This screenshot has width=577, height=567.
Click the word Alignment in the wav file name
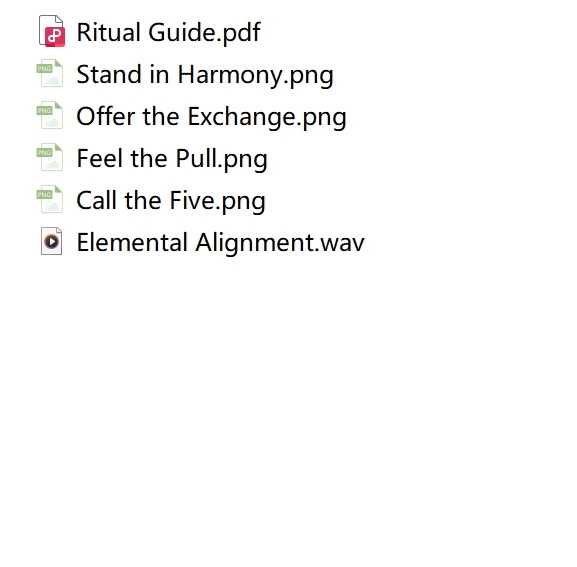[x=256, y=243]
